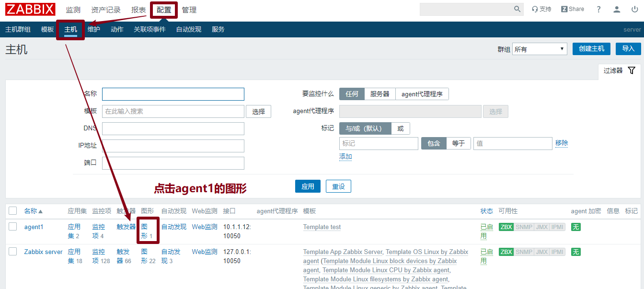Open the 管理 top menu
644x289 pixels.
tap(189, 10)
